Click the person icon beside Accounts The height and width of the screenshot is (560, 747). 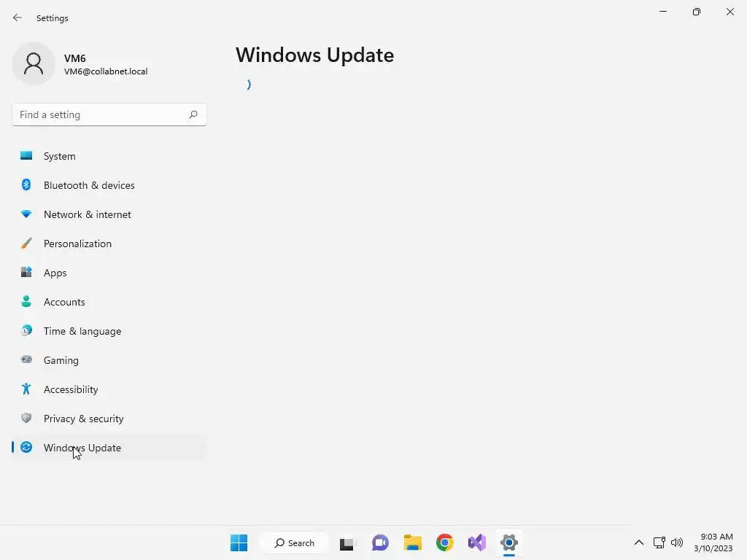tap(26, 301)
